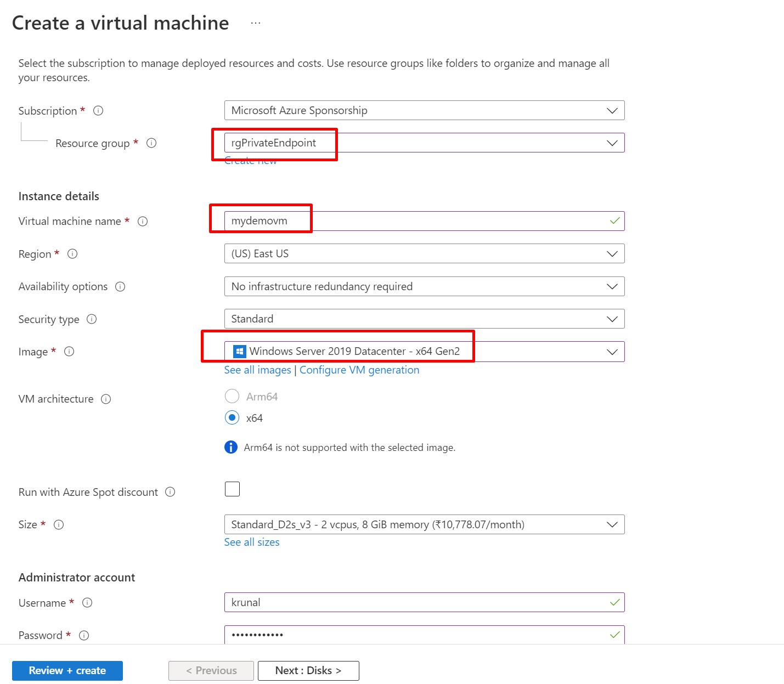Click the Review + create button
This screenshot has width=784, height=684.
click(x=67, y=671)
